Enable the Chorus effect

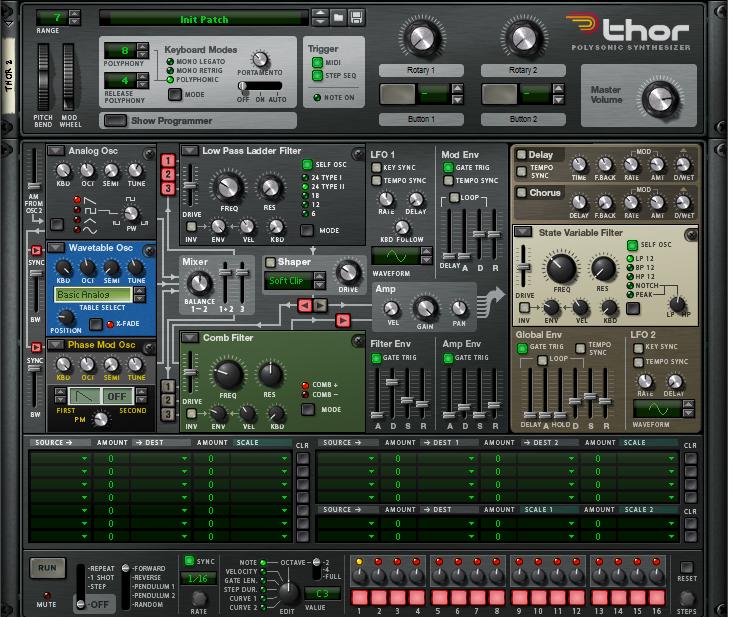point(521,193)
